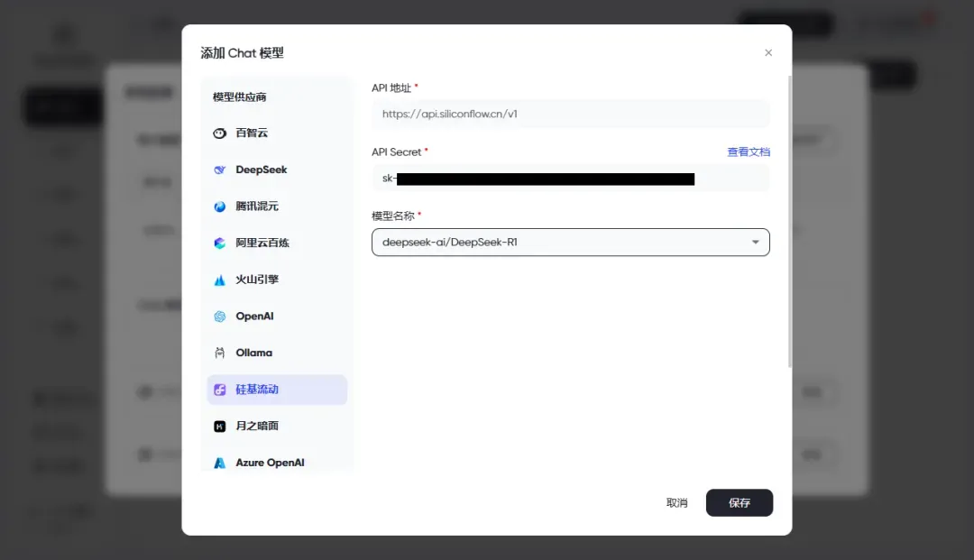Open the 模型名称 dropdown arrow

pos(756,243)
